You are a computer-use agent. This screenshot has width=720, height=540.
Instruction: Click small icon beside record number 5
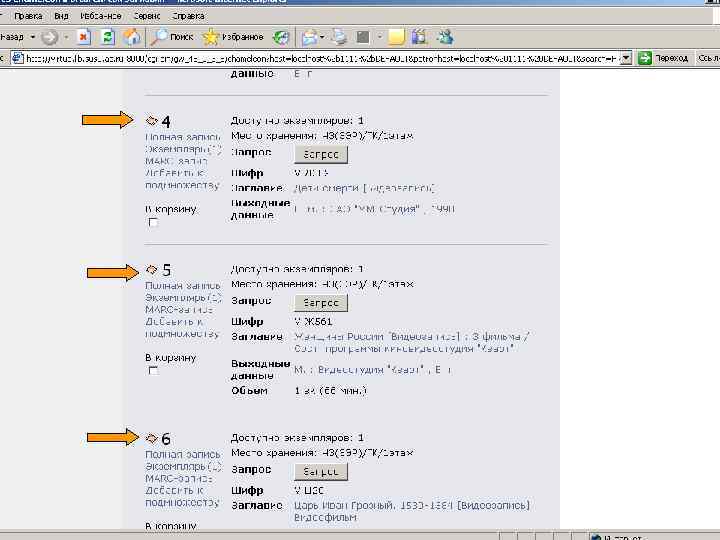(151, 269)
